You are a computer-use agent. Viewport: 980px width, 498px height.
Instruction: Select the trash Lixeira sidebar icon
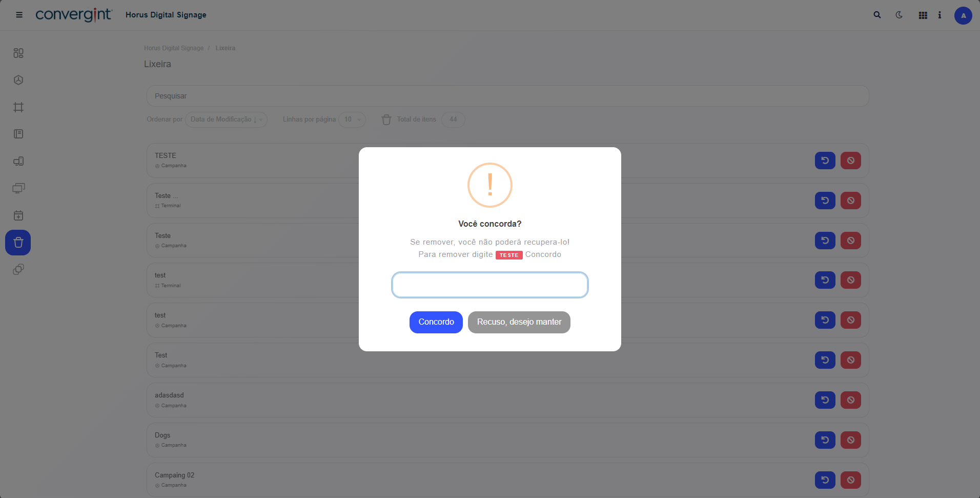[18, 243]
